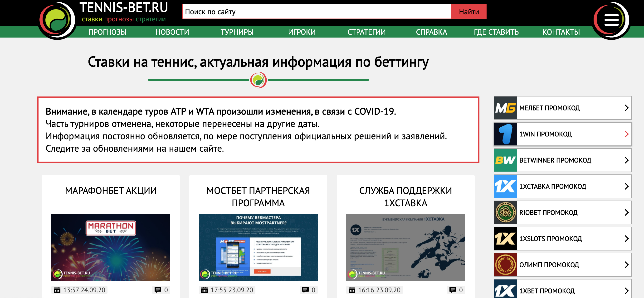This screenshot has width=644, height=298.
Task: Click the 16:16 23.09.20 date text
Action: click(379, 290)
